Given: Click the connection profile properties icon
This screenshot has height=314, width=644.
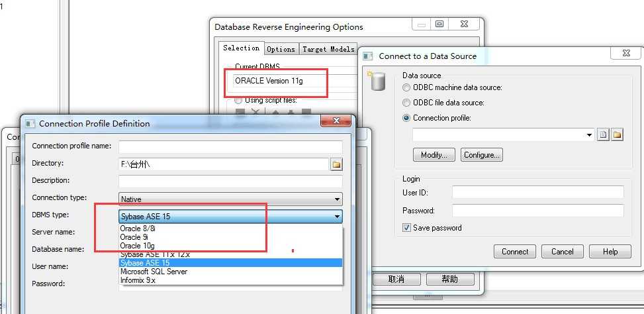Looking at the screenshot, I should click(602, 134).
